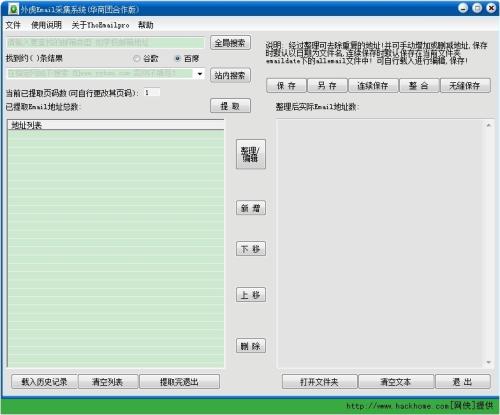Click the 整合 button
The height and width of the screenshot is (415, 500).
tap(419, 86)
